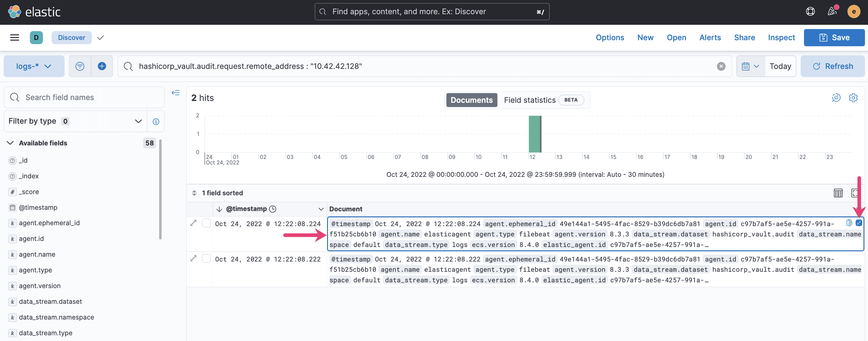This screenshot has width=868, height=341.
Task: Click the @timestamp sort order toggle
Action: [219, 209]
